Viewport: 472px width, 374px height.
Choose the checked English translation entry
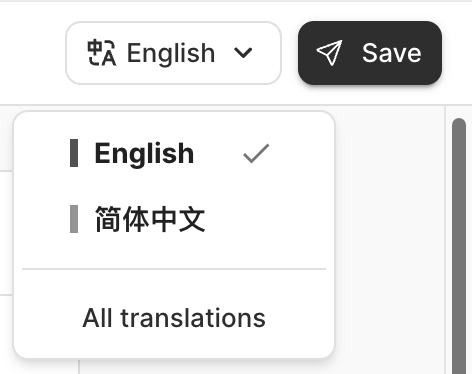coord(174,153)
